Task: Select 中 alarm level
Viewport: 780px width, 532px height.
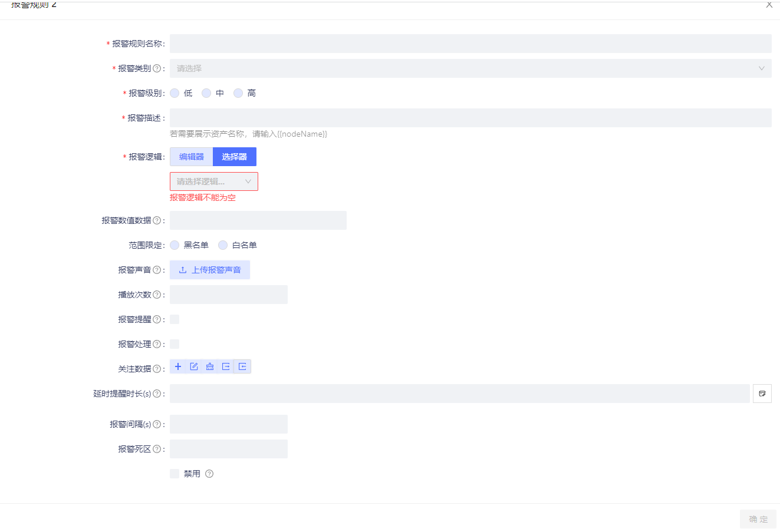Action: click(206, 93)
